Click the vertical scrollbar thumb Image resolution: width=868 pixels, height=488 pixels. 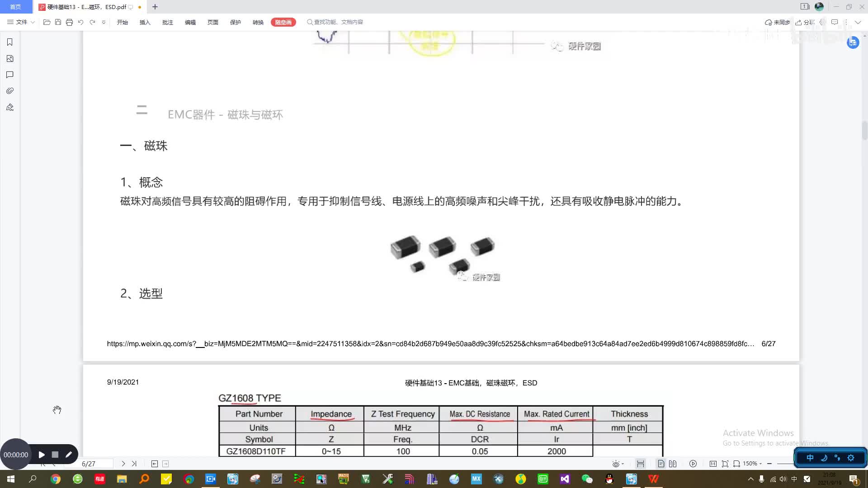pyautogui.click(x=864, y=131)
